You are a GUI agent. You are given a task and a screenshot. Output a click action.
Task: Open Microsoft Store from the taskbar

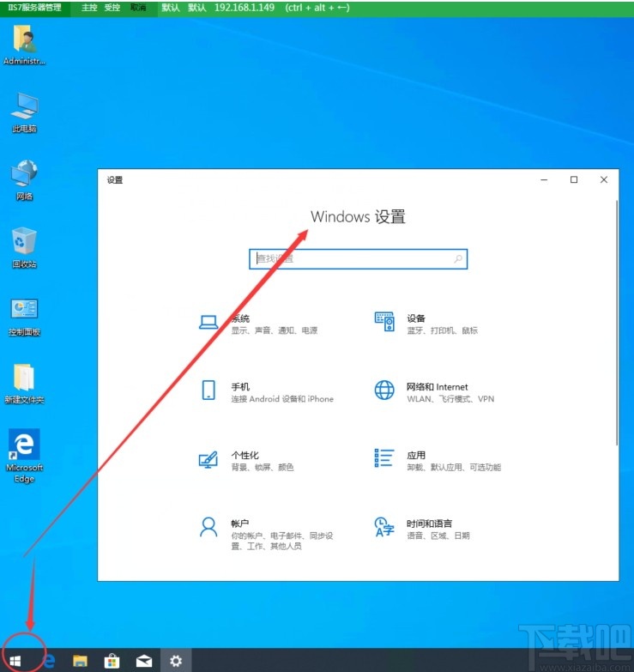[112, 661]
